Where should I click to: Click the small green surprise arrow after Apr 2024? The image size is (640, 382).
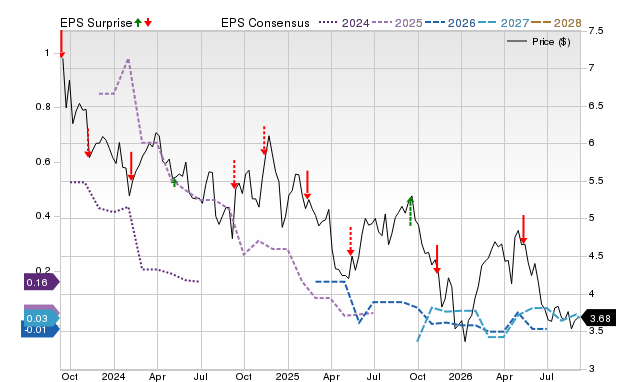174,182
